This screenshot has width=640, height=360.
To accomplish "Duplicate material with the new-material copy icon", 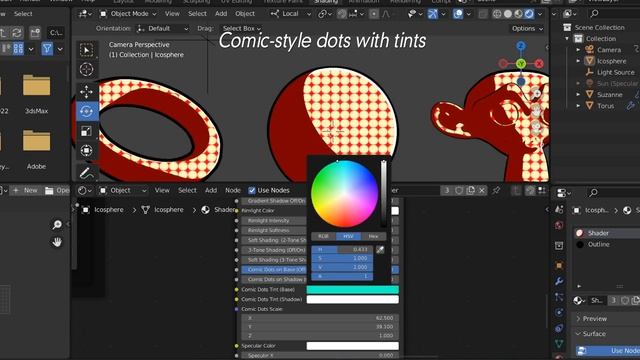I will (471, 190).
